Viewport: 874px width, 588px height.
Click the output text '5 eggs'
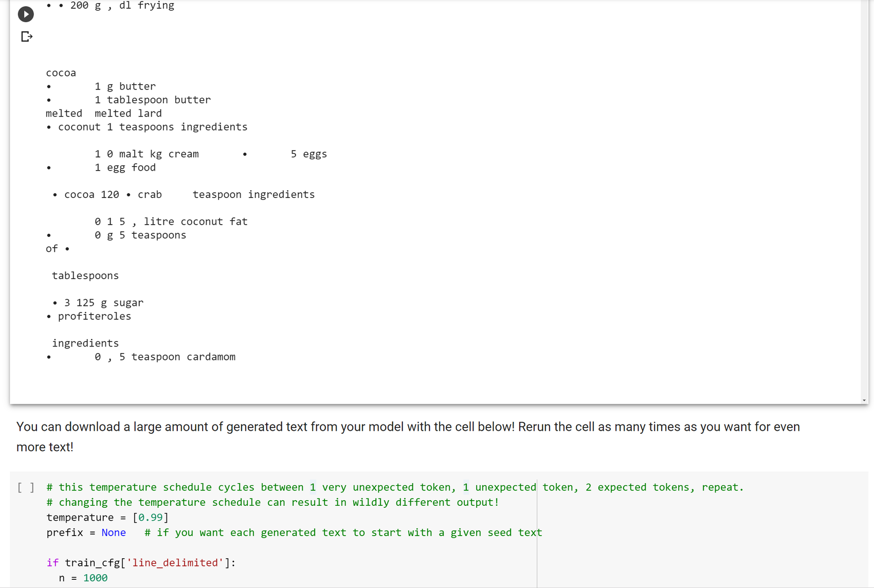[308, 154]
